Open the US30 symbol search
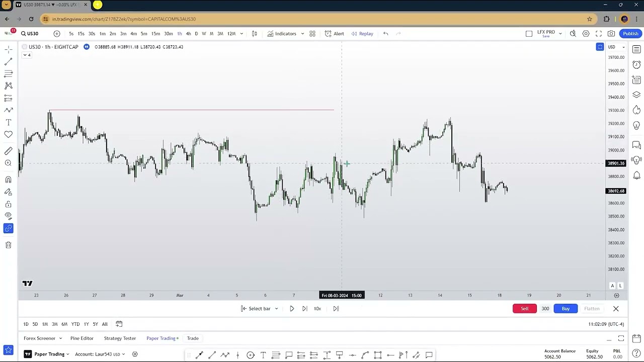Viewport: 644px width, 362px height. (x=30, y=34)
